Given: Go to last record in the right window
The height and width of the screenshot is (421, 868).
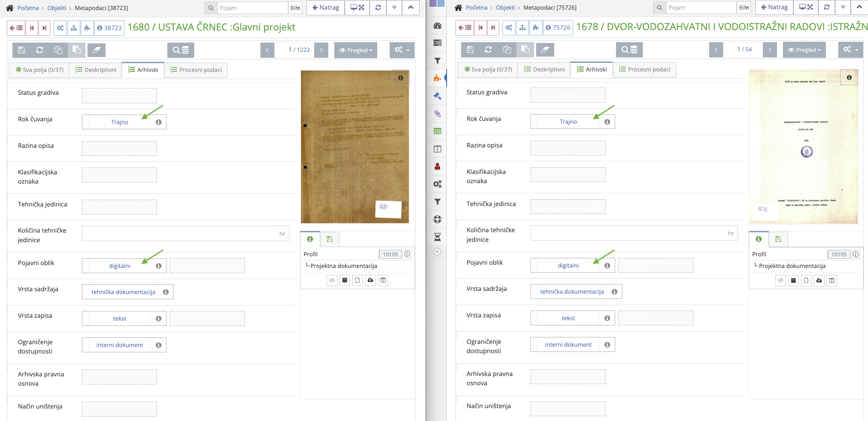Looking at the screenshot, I should click(493, 27).
